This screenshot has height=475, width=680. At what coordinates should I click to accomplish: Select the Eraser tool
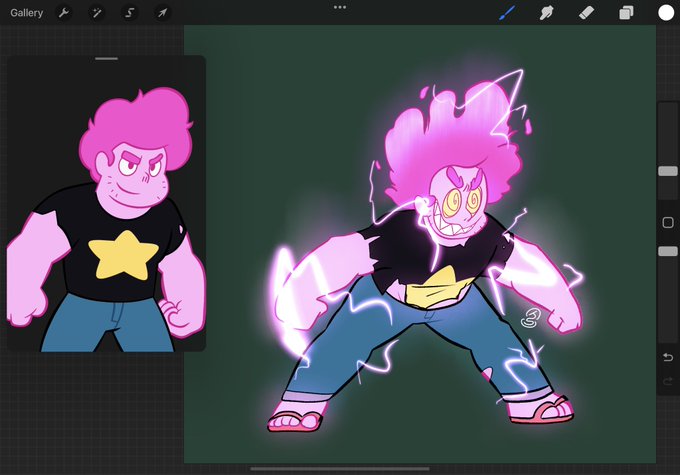coord(586,13)
